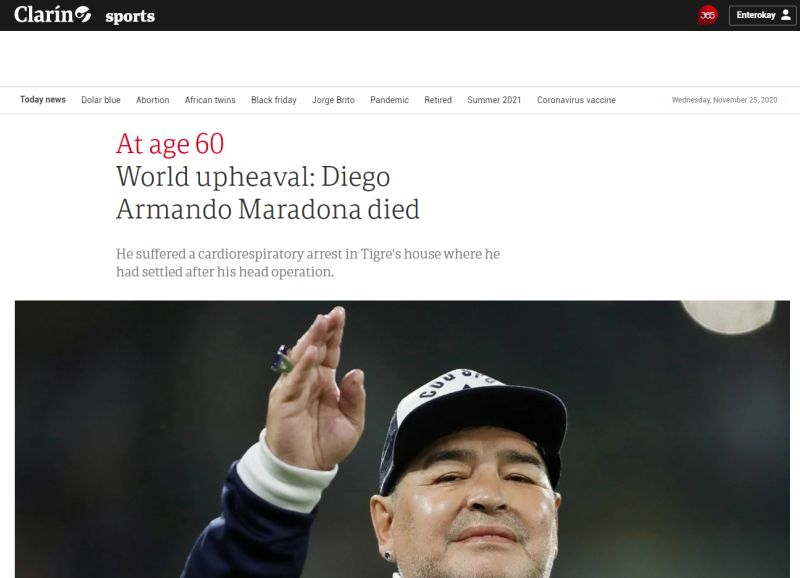Screen dimensions: 800x578
Task: Open the sports section label
Action: point(130,16)
